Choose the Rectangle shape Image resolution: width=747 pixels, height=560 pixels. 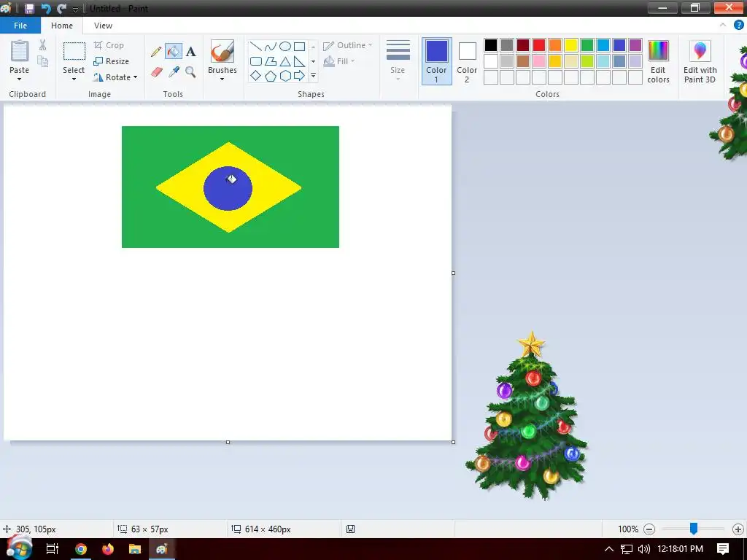click(299, 46)
